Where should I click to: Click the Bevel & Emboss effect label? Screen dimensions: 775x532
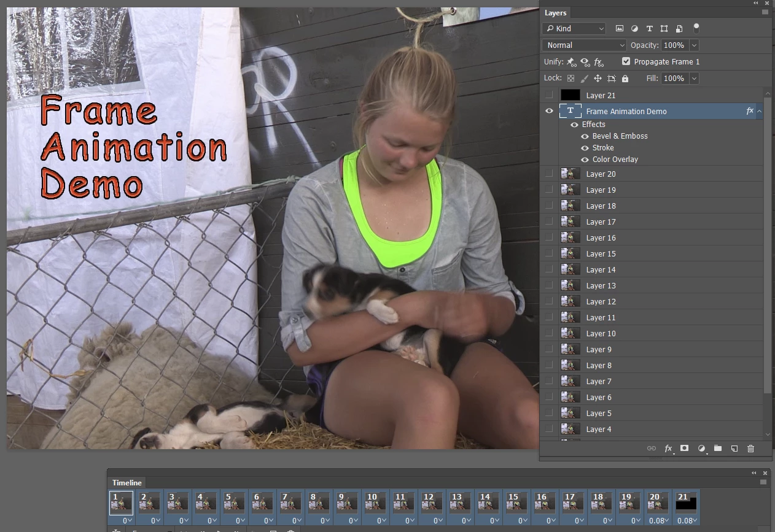coord(620,136)
